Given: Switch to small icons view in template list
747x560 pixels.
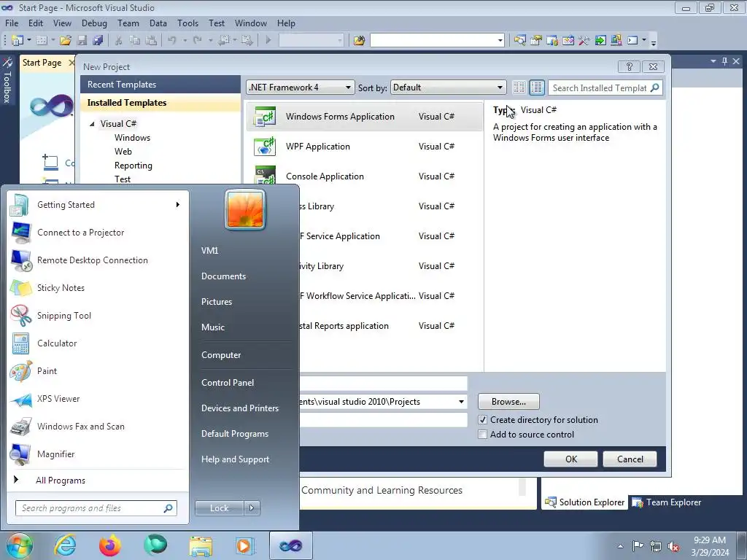Looking at the screenshot, I should [519, 87].
